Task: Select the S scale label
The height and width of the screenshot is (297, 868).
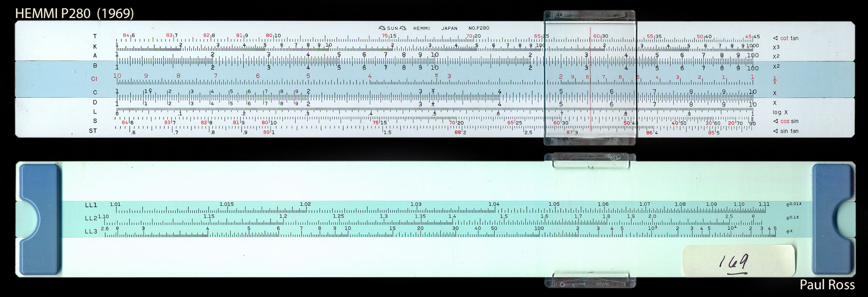Action: pyautogui.click(x=95, y=121)
